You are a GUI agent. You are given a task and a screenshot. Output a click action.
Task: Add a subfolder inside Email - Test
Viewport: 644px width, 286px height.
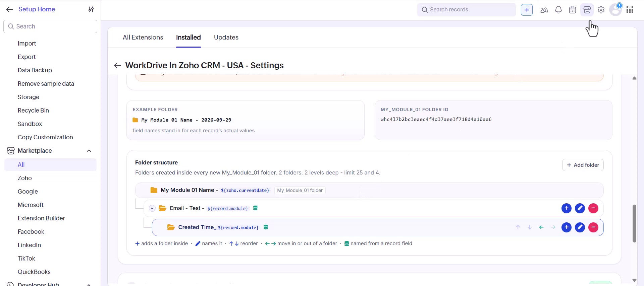click(x=567, y=208)
